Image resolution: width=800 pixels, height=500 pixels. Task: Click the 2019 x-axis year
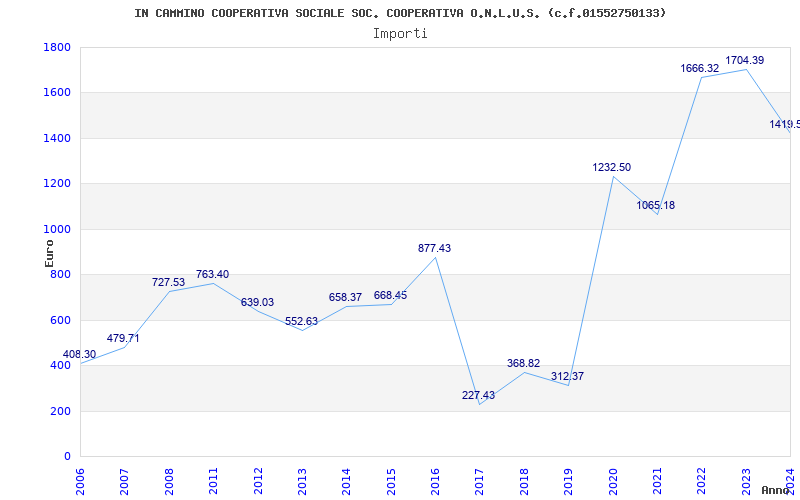pyautogui.click(x=568, y=481)
